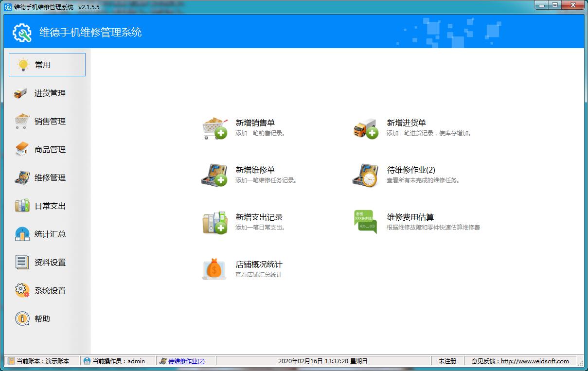Click the money bag icon for 店铺概况统计
Screen dimensions: 588x371
click(214, 269)
